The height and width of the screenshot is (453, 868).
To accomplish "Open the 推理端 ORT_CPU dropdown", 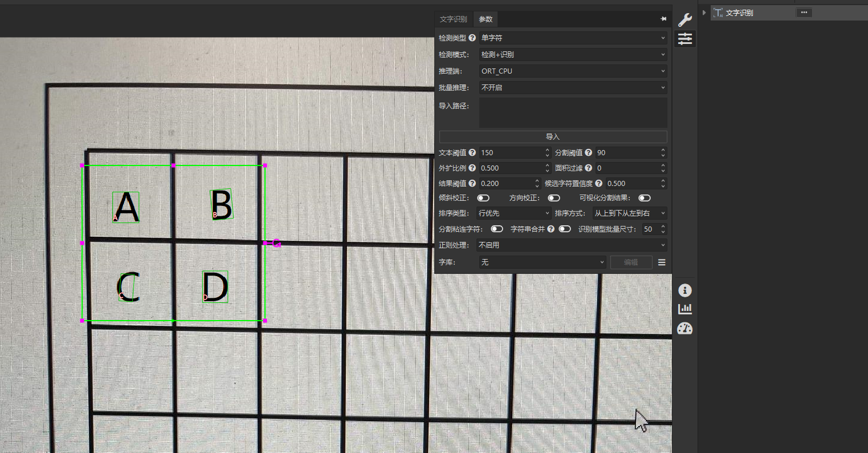I will pos(572,71).
